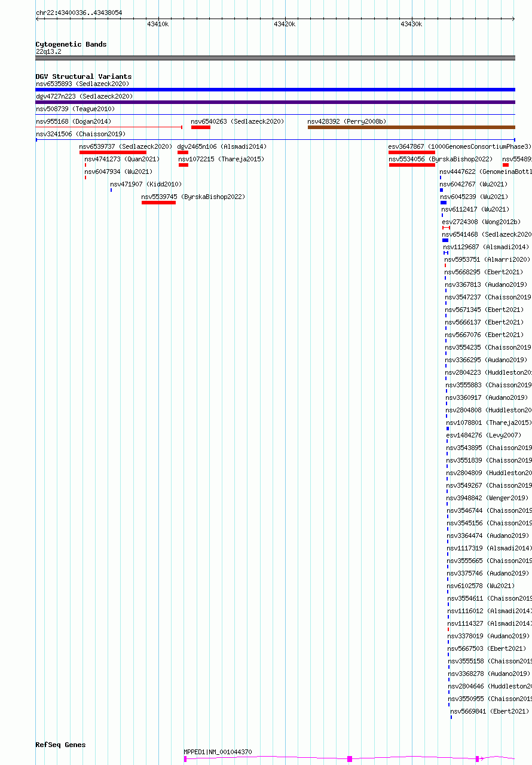
Task: Open nsv3948842 (Wenger2019) variant
Action: coord(488,498)
